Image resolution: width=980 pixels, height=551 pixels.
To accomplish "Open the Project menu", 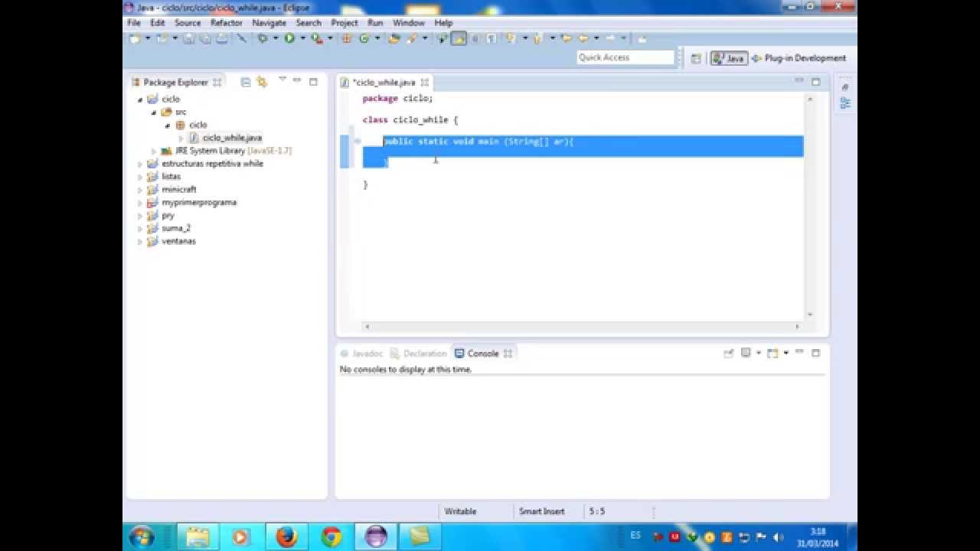I will pos(345,23).
